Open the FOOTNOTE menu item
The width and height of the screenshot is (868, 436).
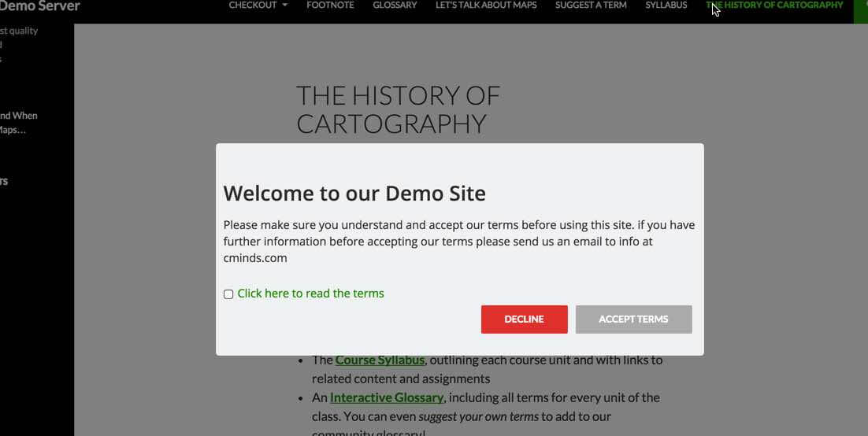330,6
